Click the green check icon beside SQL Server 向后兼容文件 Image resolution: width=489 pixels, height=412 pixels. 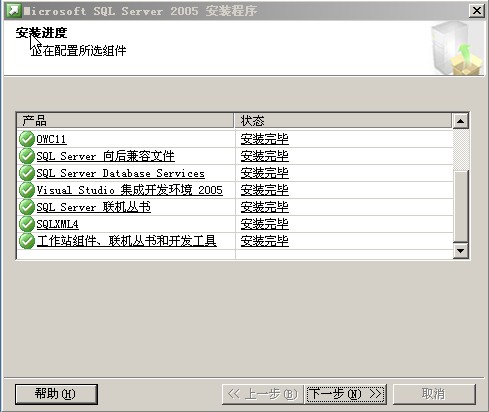(27, 156)
